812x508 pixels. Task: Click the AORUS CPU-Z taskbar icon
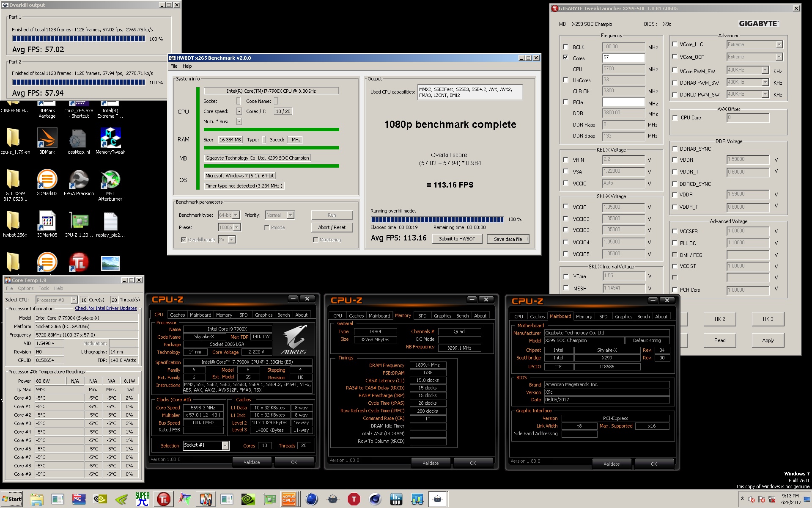coord(289,500)
